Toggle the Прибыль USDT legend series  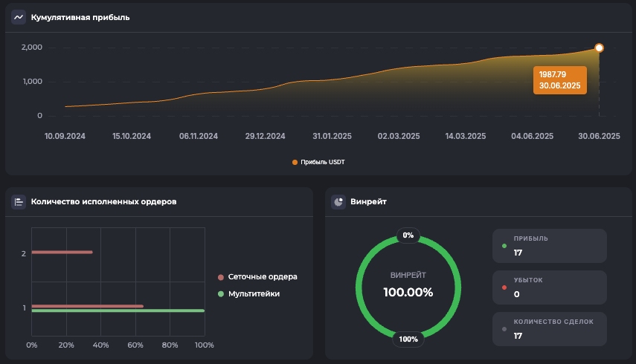tap(318, 162)
